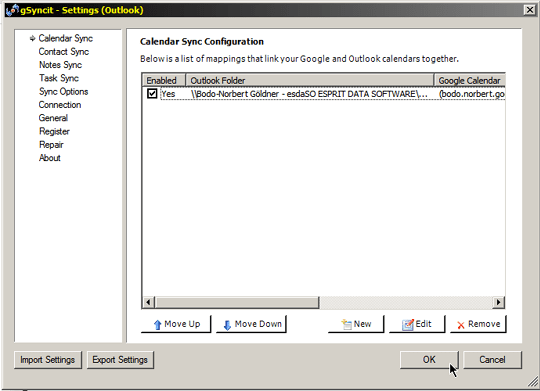Sort by the Google Calendar column header

coord(470,80)
